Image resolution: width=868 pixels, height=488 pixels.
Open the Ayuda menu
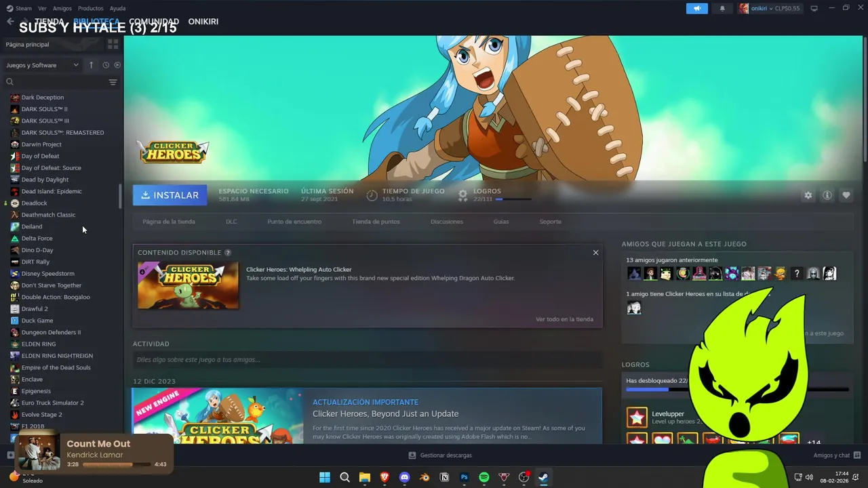point(117,8)
